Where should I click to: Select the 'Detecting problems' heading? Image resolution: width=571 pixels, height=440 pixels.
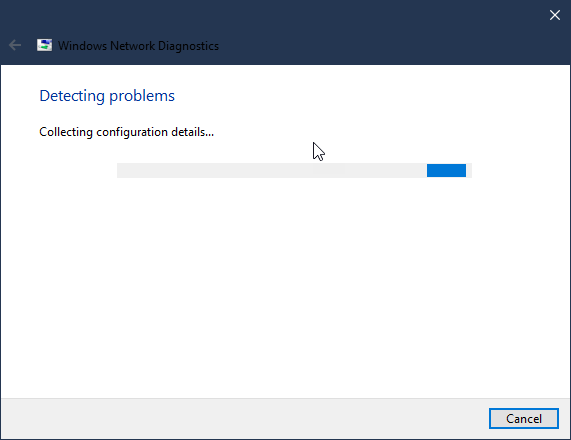point(107,96)
